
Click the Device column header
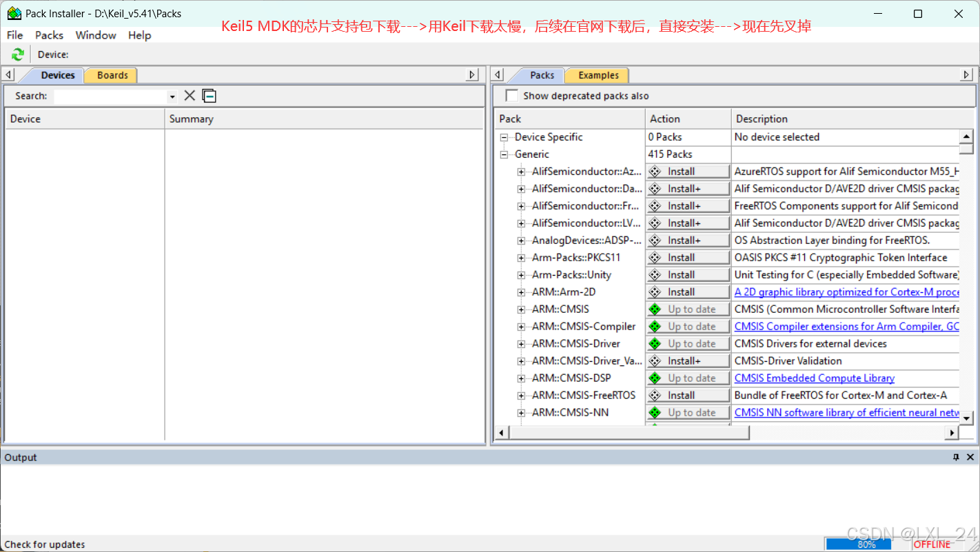point(85,119)
